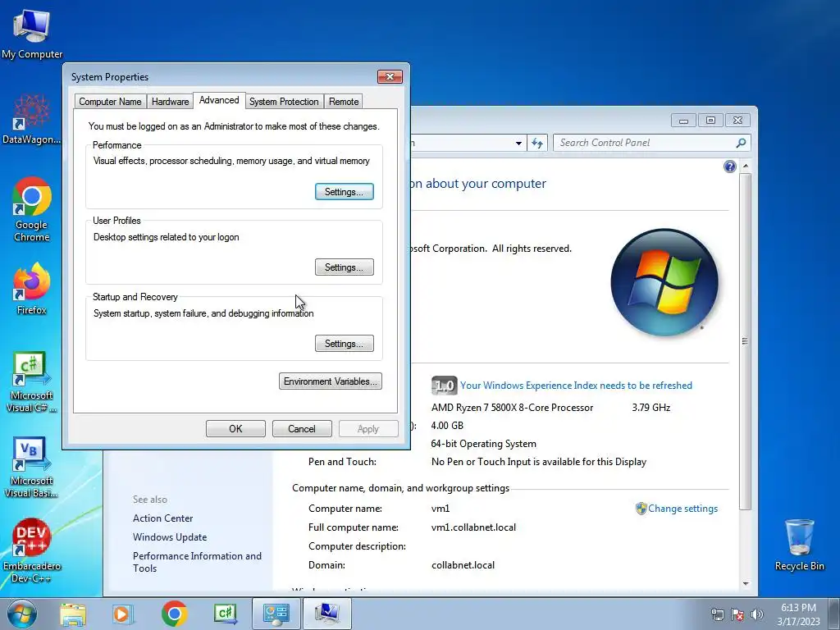840x630 pixels.
Task: Open the System Protection tab
Action: pyautogui.click(x=284, y=102)
